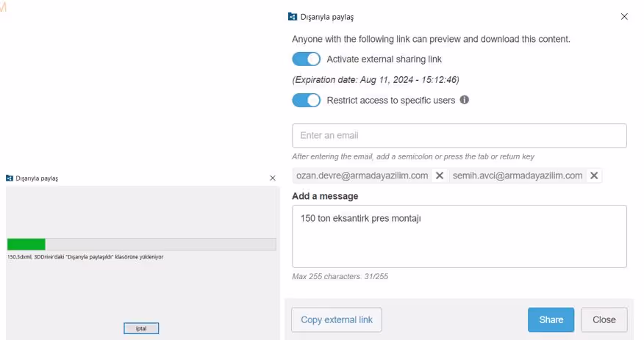Click the blue Share button

pos(551,319)
